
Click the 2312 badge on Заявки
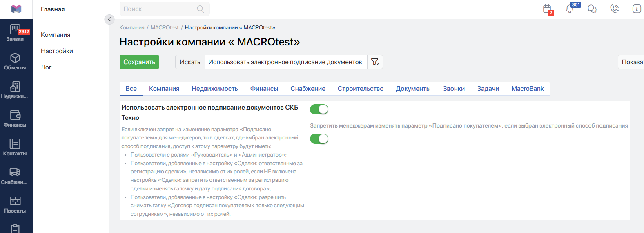click(x=24, y=31)
